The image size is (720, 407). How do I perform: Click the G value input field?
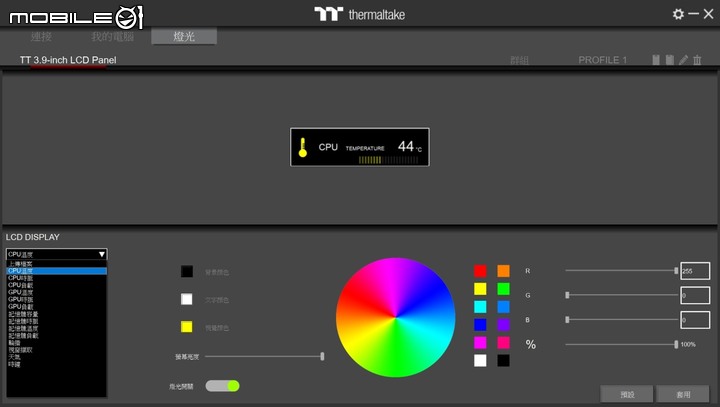point(695,295)
